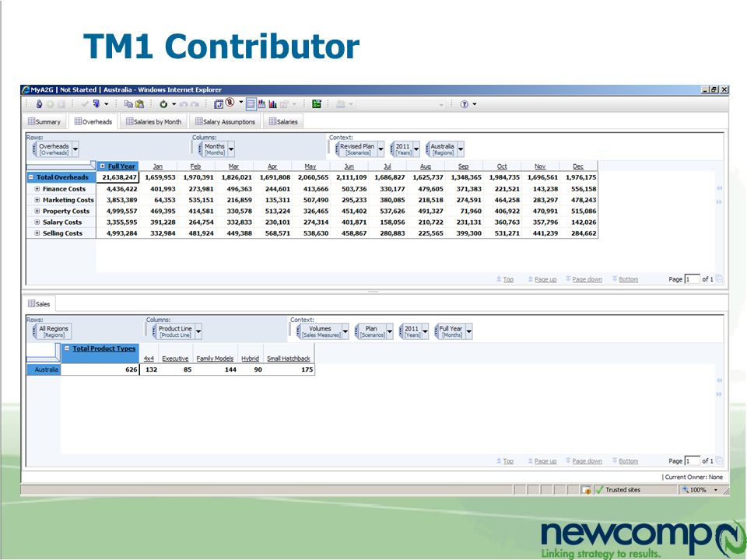Select the Sales tab in lower pane
The image size is (747, 560).
(39, 304)
